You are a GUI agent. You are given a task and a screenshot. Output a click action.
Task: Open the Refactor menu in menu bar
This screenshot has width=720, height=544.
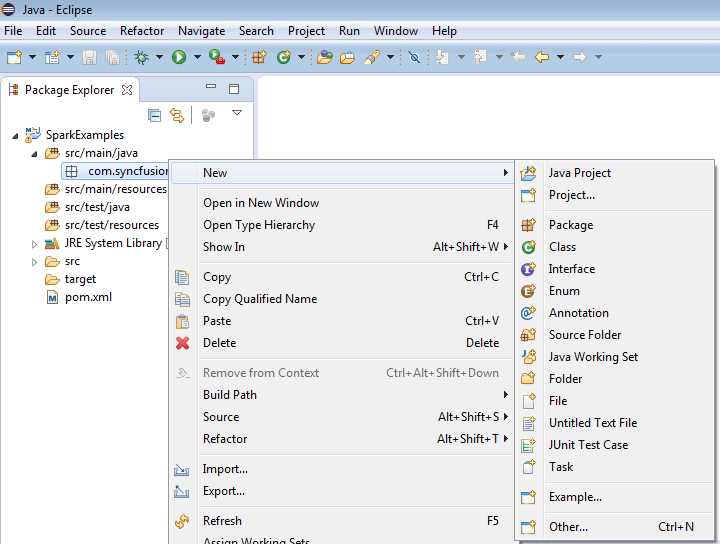(x=142, y=31)
